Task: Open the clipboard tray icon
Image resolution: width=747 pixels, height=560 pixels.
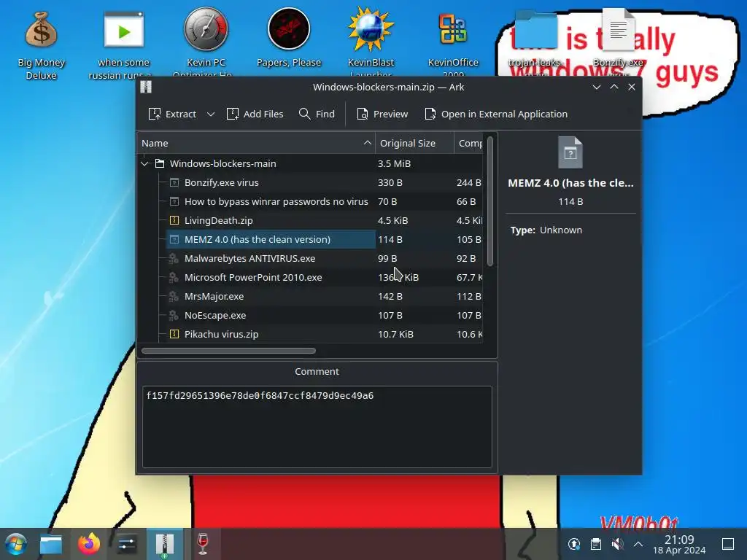Action: click(x=596, y=544)
